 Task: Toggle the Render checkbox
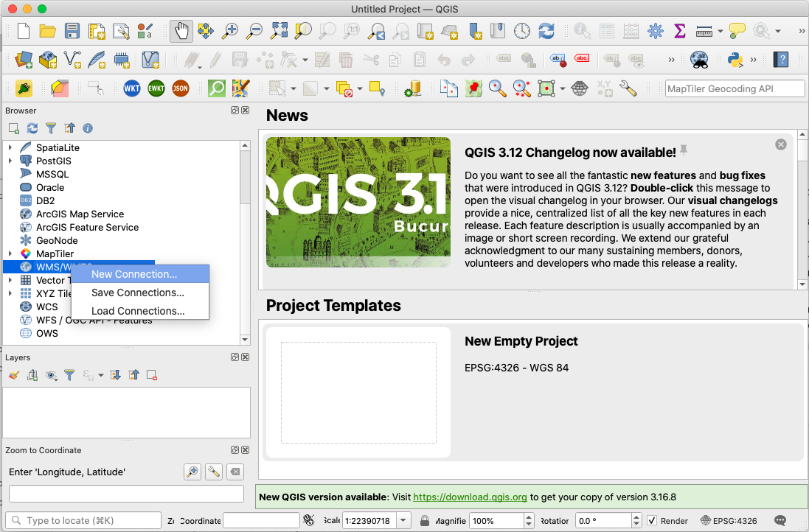coord(652,521)
